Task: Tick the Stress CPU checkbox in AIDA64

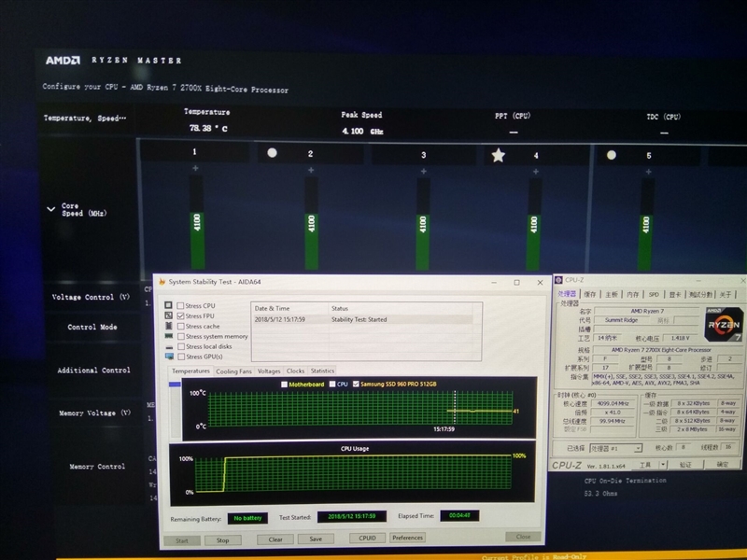Action: [x=180, y=306]
